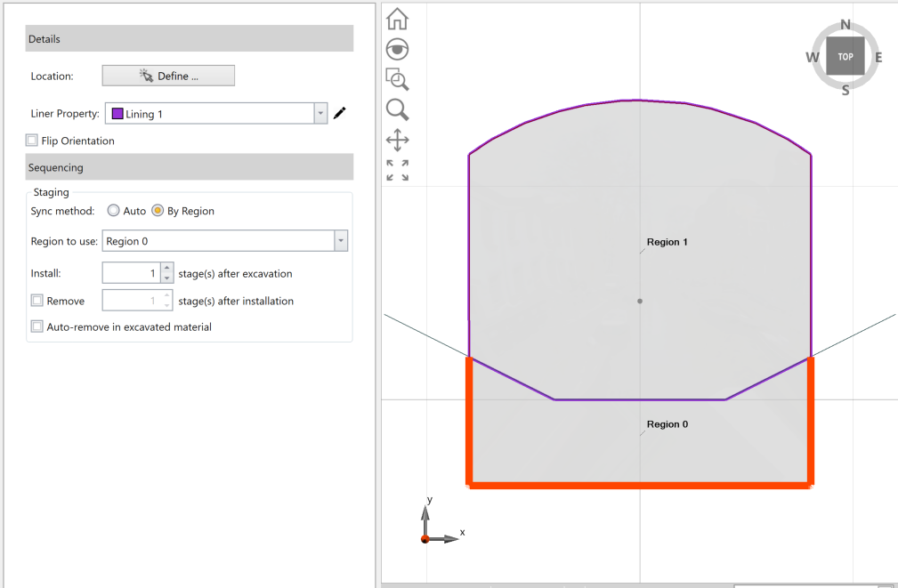This screenshot has width=898, height=588.
Task: Increase Install stages with up arrow
Action: point(166,268)
